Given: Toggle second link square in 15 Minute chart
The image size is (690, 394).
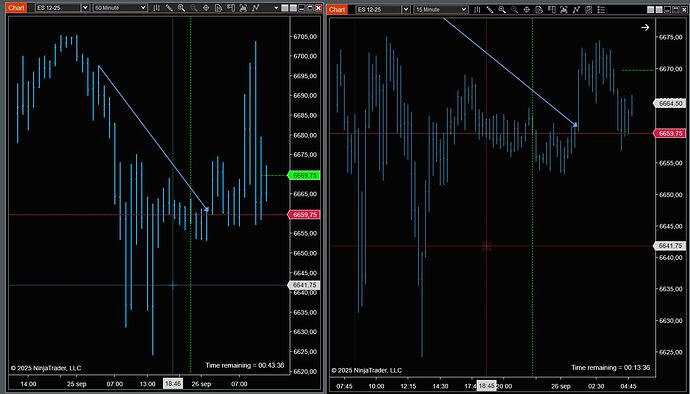Looking at the screenshot, I should pos(659,10).
